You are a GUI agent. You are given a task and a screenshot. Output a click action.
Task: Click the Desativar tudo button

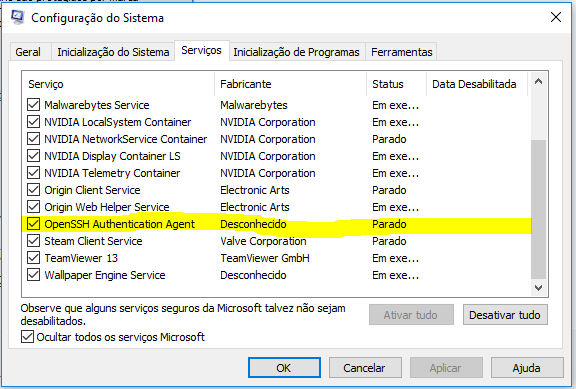[x=505, y=315]
